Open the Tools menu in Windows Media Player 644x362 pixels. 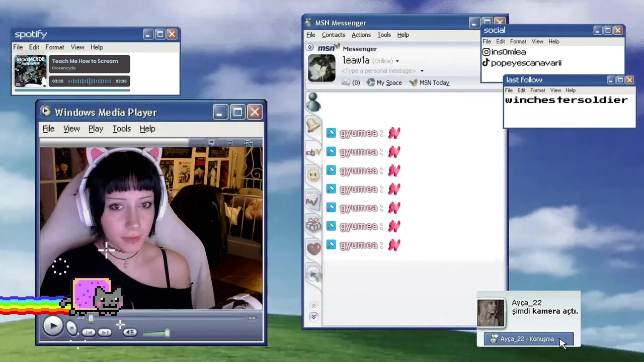[121, 129]
